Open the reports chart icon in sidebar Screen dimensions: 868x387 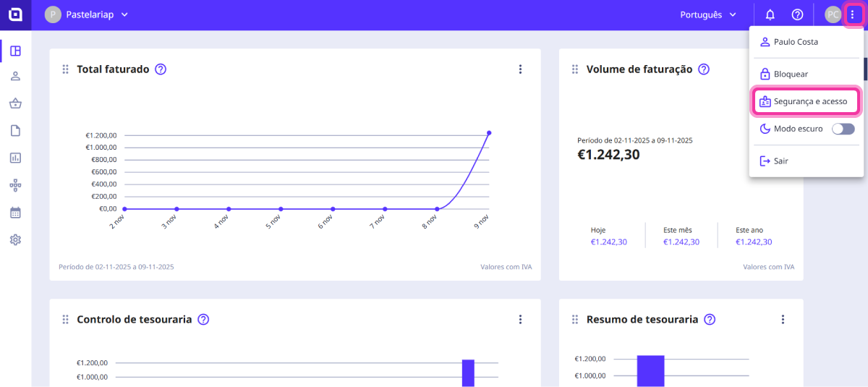15,158
